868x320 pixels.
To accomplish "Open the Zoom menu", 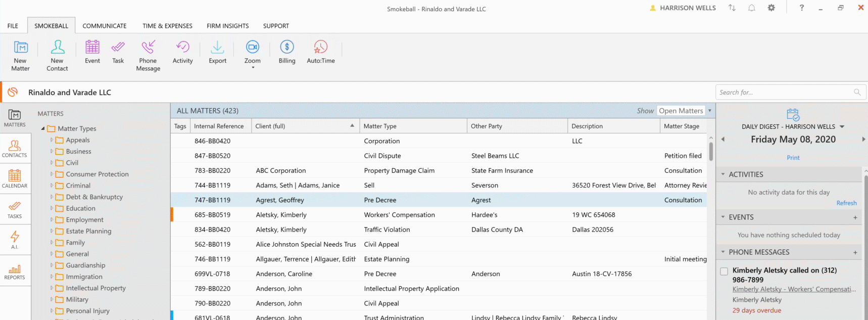I will pos(253,55).
